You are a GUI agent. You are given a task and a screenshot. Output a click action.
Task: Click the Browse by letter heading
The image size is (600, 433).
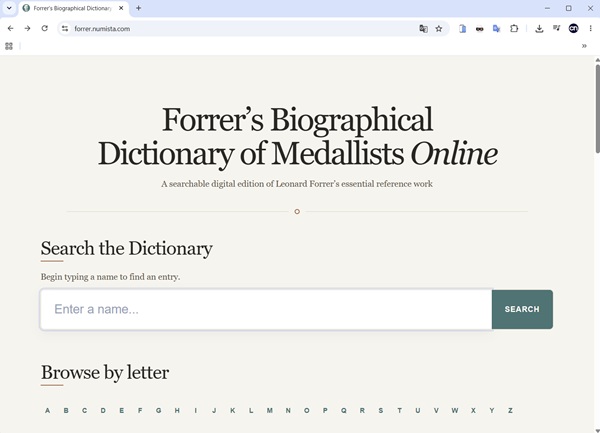(105, 372)
